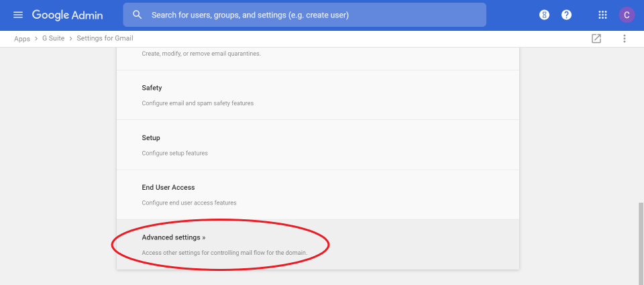The image size is (644, 285).
Task: Navigate to G Suite in the breadcrumb
Action: (x=54, y=38)
